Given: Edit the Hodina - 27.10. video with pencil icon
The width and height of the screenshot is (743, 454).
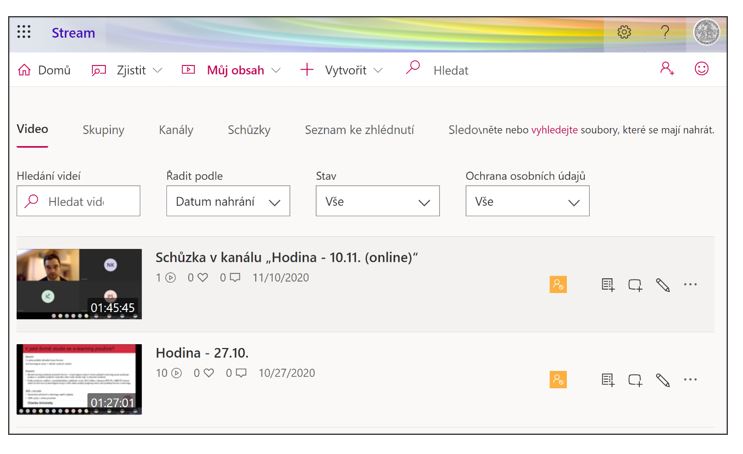Looking at the screenshot, I should [x=662, y=380].
